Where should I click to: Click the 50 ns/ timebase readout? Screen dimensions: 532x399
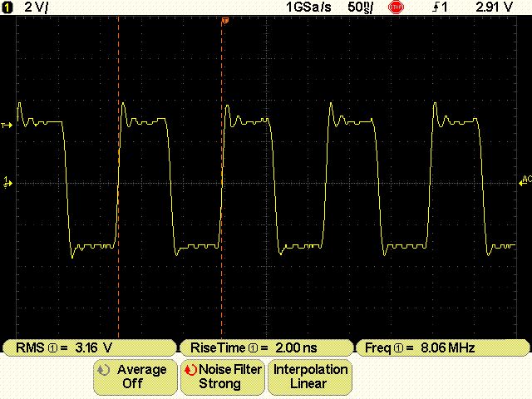pos(360,7)
